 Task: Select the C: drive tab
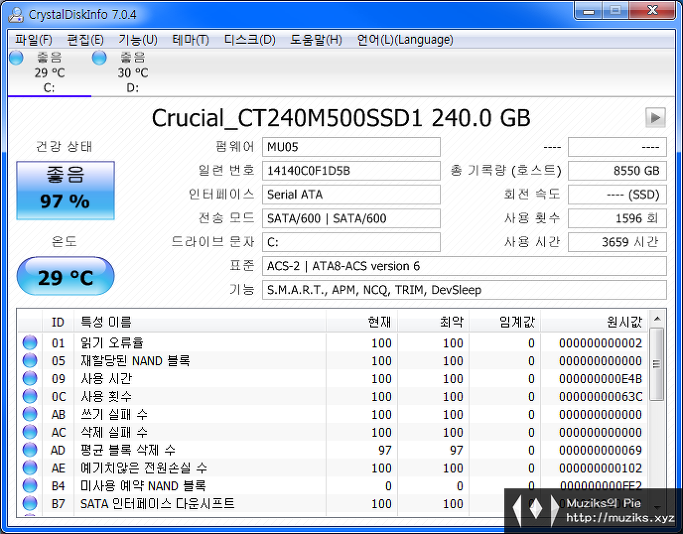(49, 72)
